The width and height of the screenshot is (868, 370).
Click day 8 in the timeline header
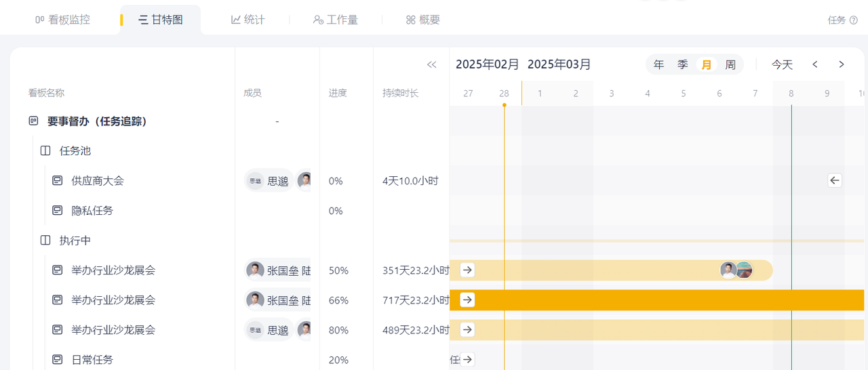791,94
